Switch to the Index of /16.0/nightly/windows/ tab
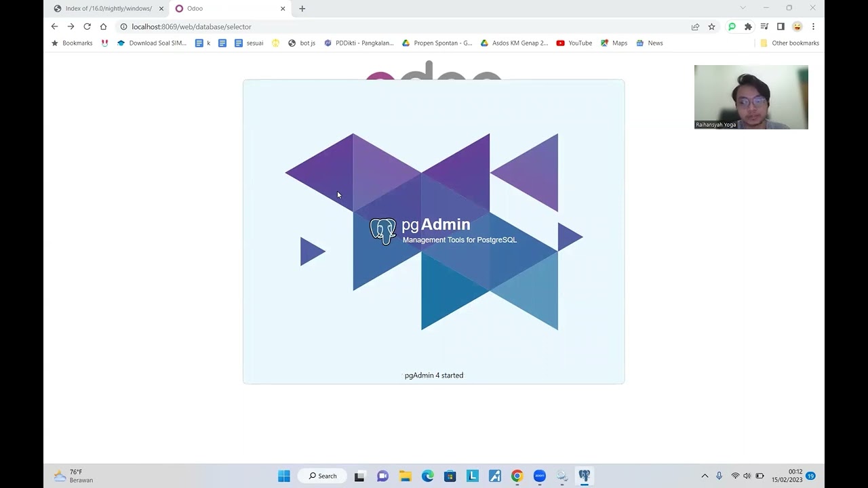Screen dimensions: 868x488 (108, 8)
